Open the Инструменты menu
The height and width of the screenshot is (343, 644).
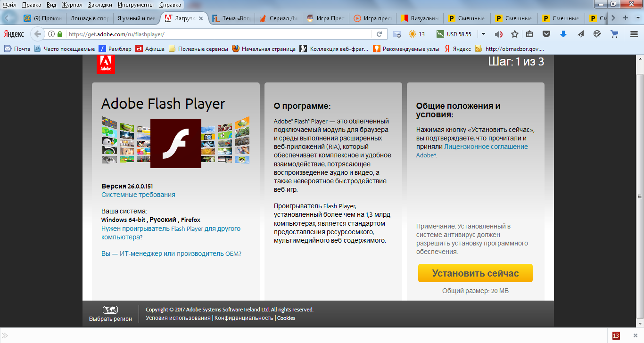(x=136, y=5)
